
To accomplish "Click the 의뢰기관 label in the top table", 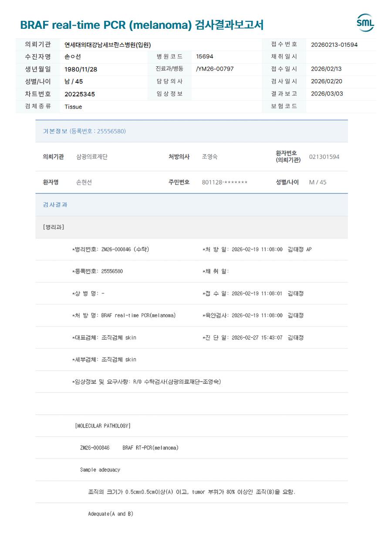I will [x=38, y=44].
